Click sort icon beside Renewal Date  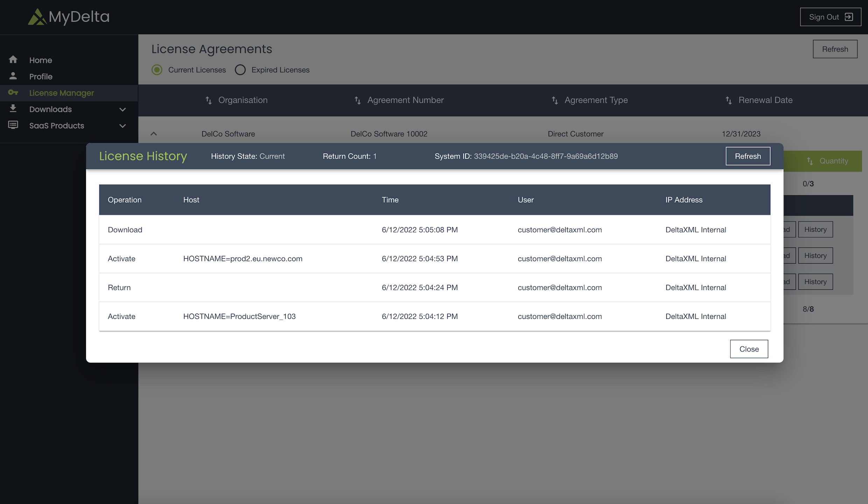(x=729, y=100)
